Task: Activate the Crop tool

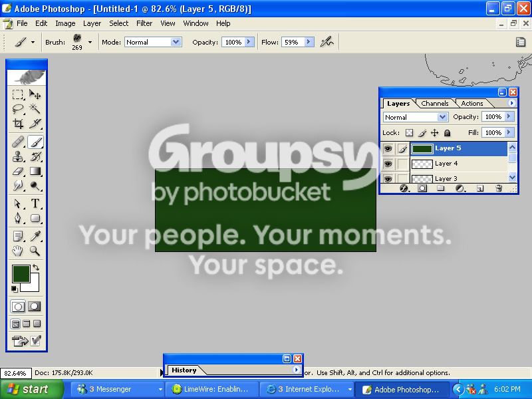Action: 18,124
